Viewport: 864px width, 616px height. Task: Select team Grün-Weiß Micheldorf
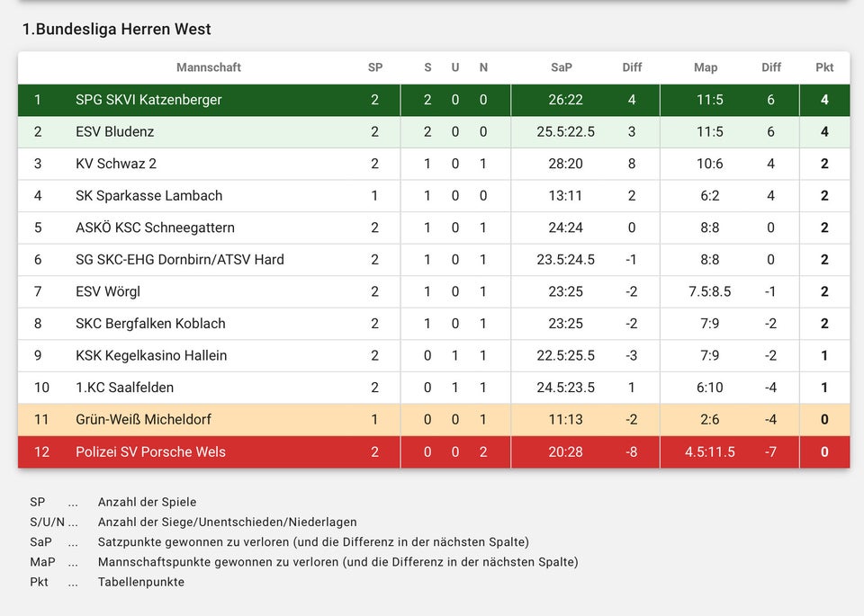(143, 419)
